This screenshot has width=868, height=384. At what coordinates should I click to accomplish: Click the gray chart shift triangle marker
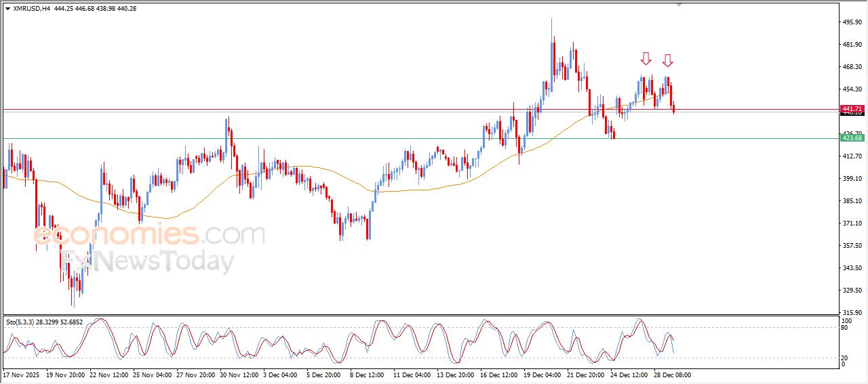click(x=679, y=4)
